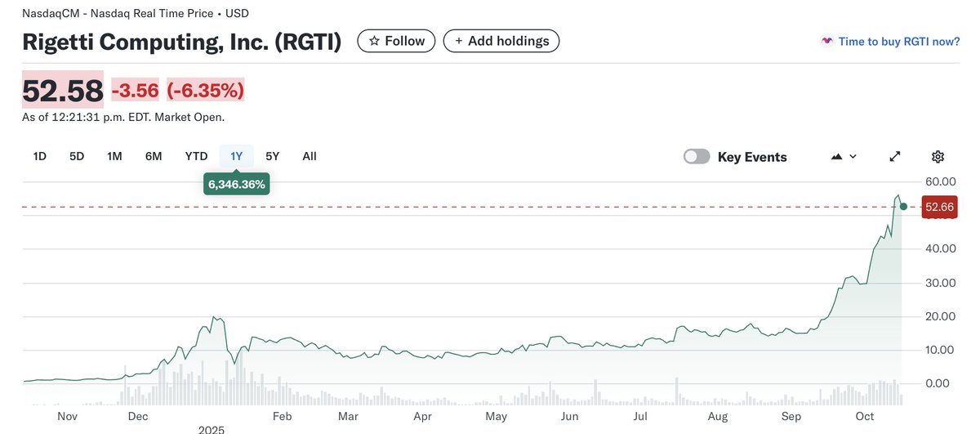
Task: Click the May month label
Action: coord(496,417)
